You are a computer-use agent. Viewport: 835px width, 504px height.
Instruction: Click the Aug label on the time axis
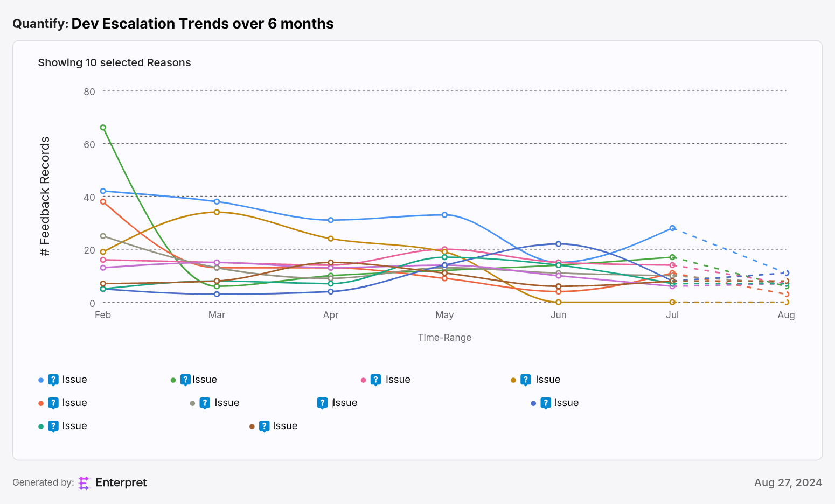[786, 315]
